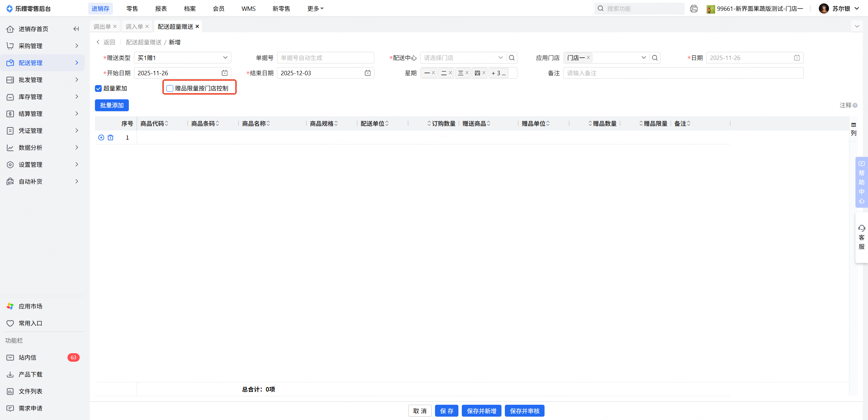868x420 pixels.
Task: Uncheck the 超量累加 checkbox
Action: (98, 88)
